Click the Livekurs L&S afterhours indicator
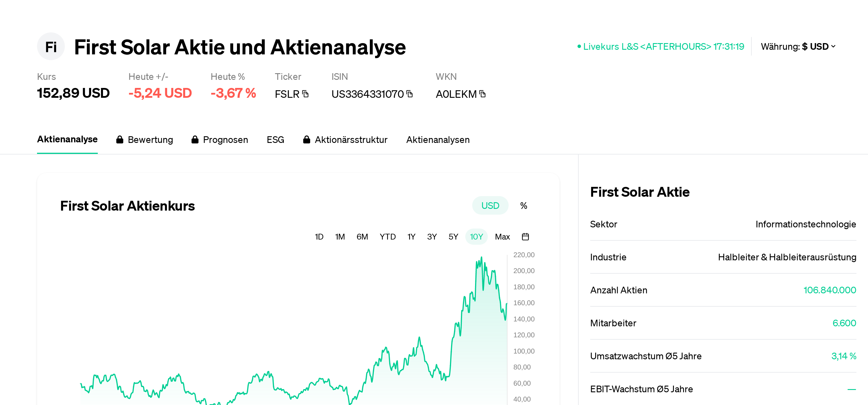 pyautogui.click(x=661, y=47)
